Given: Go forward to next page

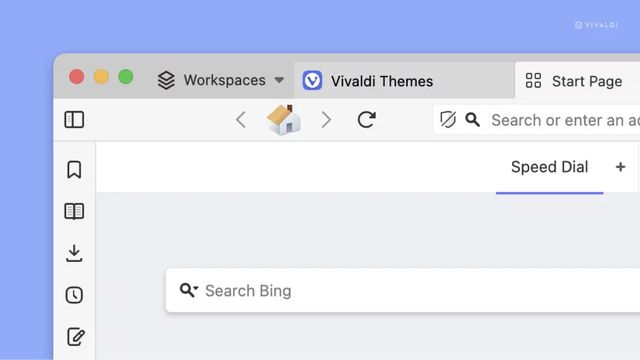Looking at the screenshot, I should [x=326, y=120].
